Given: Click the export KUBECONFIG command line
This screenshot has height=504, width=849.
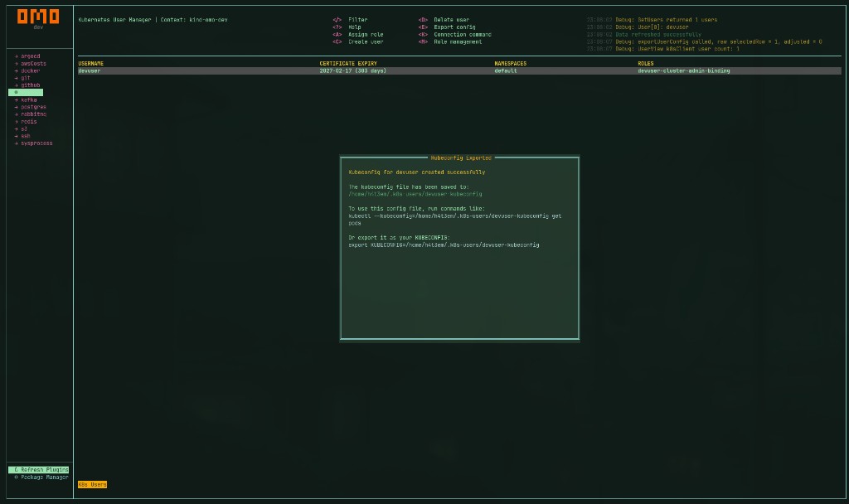Looking at the screenshot, I should (x=444, y=245).
